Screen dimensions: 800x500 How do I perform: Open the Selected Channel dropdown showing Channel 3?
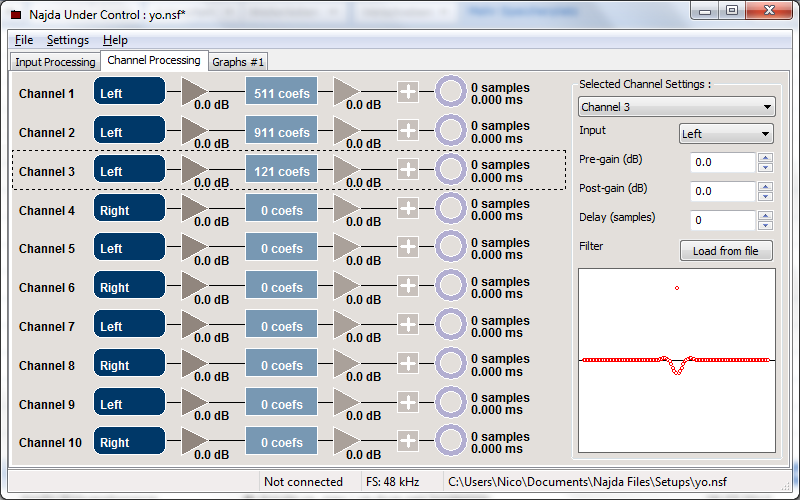click(677, 107)
